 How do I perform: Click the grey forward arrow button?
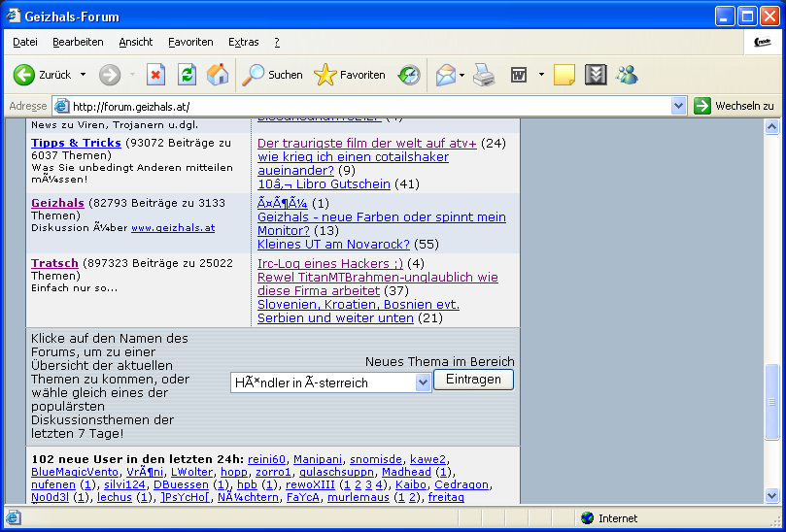(109, 75)
